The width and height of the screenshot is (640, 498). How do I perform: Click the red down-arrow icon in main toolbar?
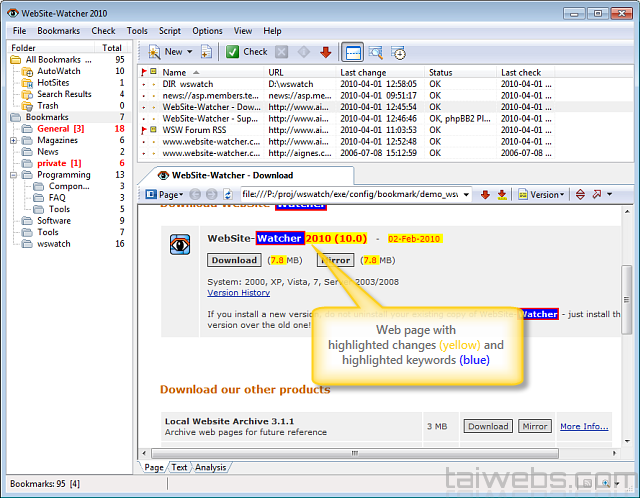325,52
